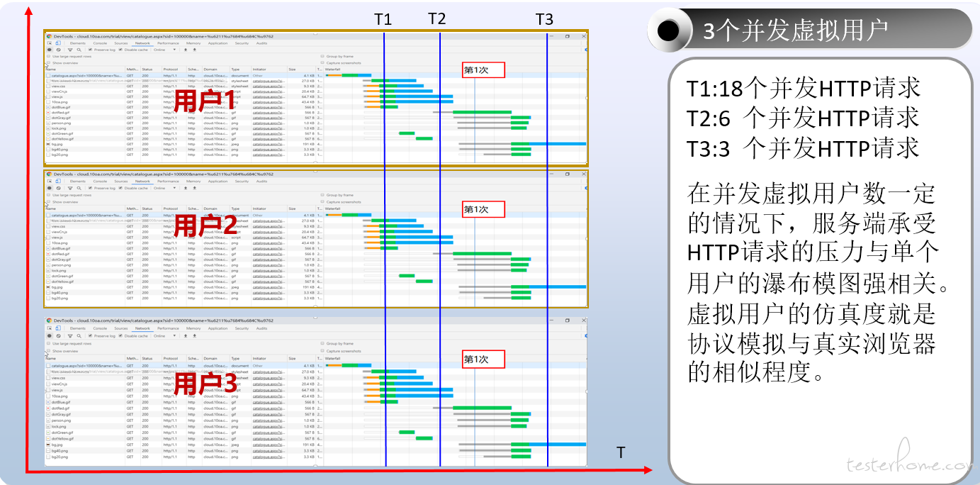
Task: Click the export HAR download arrow in top window
Action: (195, 50)
